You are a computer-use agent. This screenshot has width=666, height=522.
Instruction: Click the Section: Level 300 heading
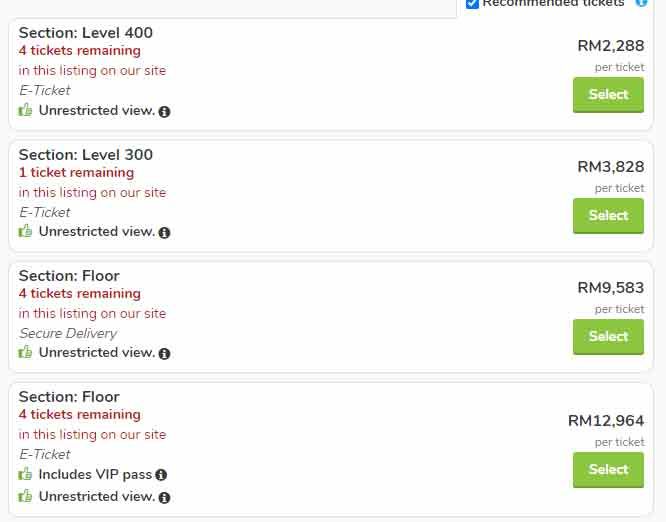point(86,155)
